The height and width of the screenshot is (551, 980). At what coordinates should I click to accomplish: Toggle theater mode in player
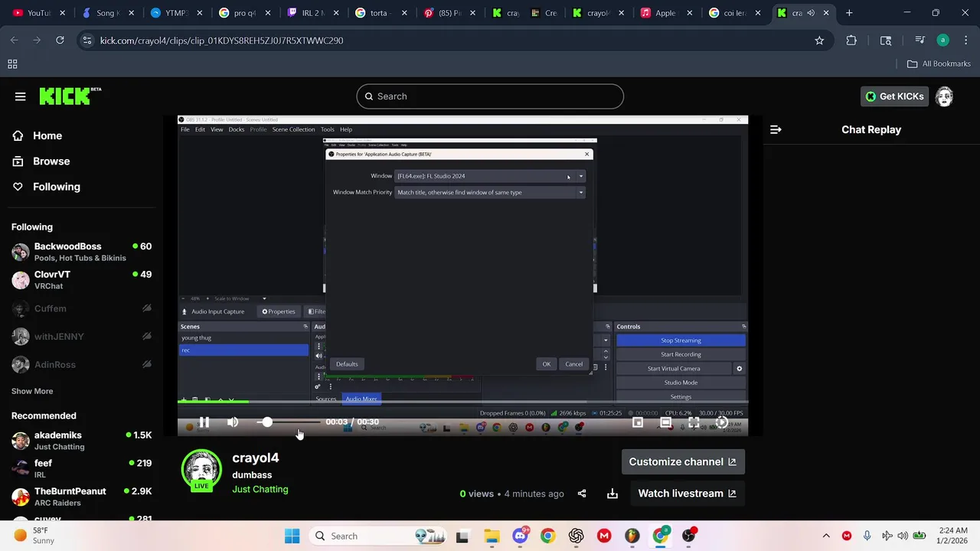pyautogui.click(x=665, y=422)
